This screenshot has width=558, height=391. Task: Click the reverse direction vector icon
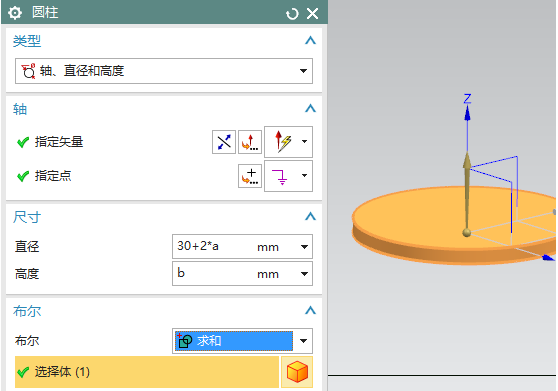click(x=224, y=142)
